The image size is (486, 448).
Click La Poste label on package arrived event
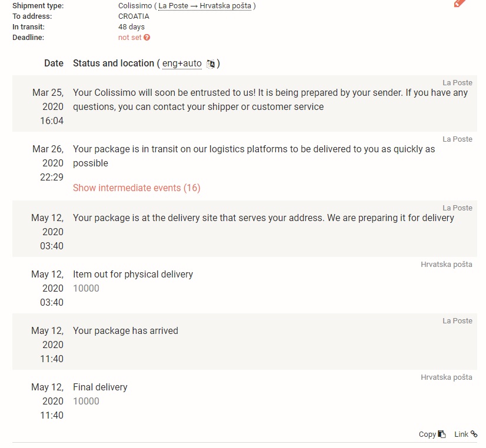(457, 321)
